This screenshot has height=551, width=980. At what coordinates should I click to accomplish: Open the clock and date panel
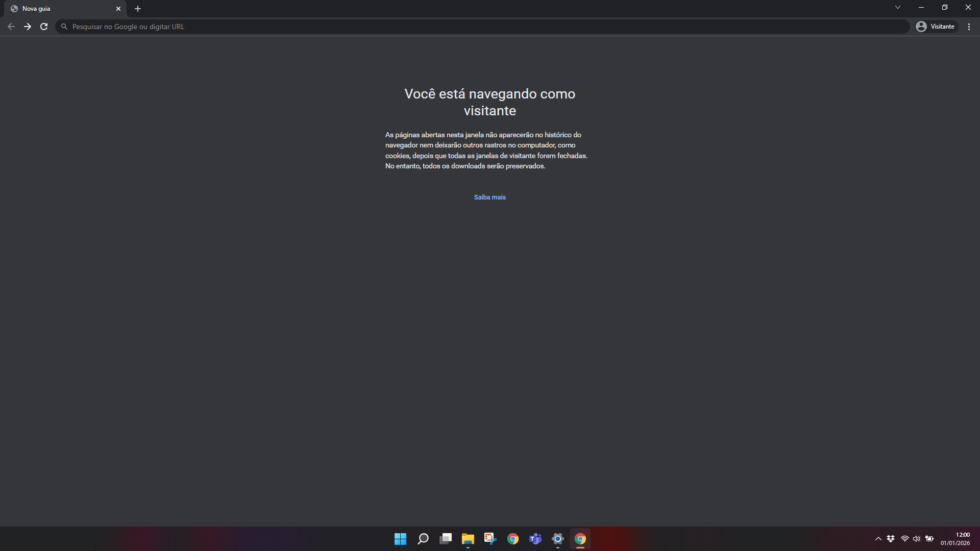tap(955, 539)
